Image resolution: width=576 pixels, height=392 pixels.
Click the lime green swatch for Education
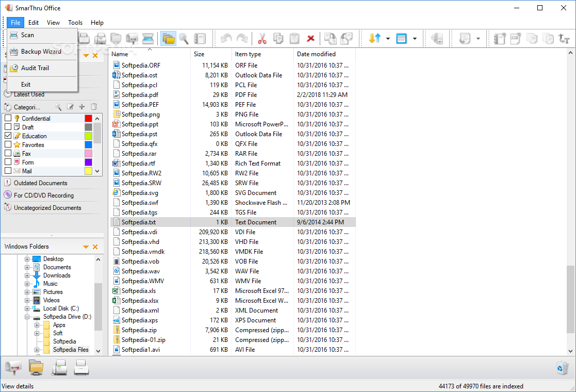point(89,136)
